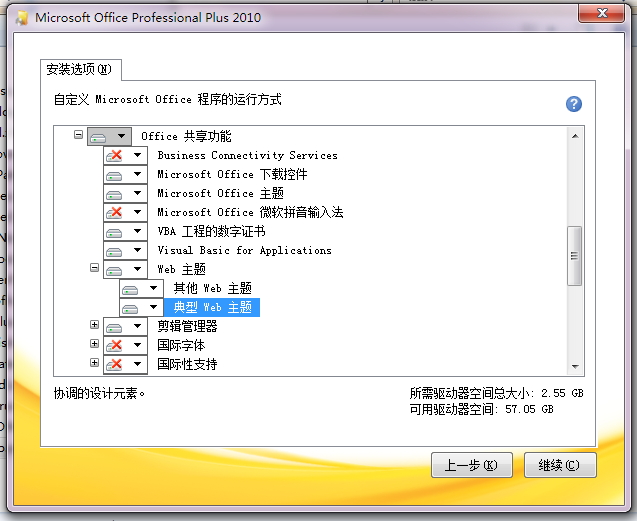Select the 国际字体 row label
Viewport: 637px width, 521px height.
point(181,345)
